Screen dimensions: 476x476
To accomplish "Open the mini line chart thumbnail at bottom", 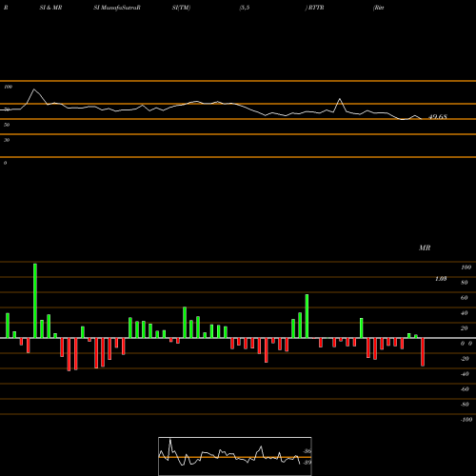I will click(235, 456).
